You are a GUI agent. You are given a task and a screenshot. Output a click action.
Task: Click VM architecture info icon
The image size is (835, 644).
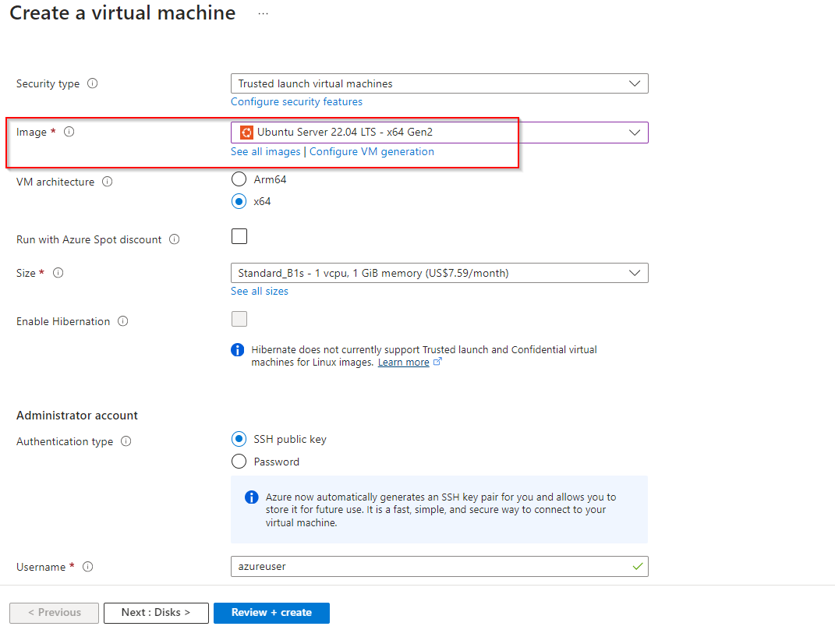tap(108, 182)
